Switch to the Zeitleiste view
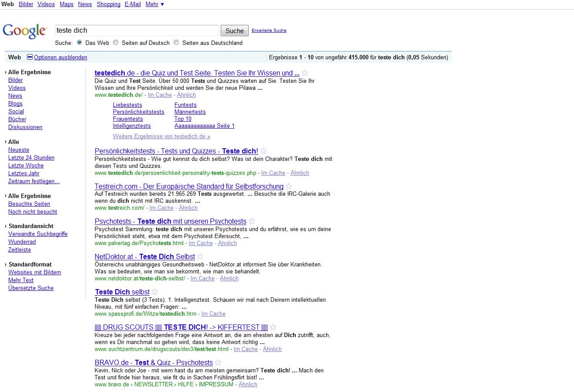 pos(20,249)
